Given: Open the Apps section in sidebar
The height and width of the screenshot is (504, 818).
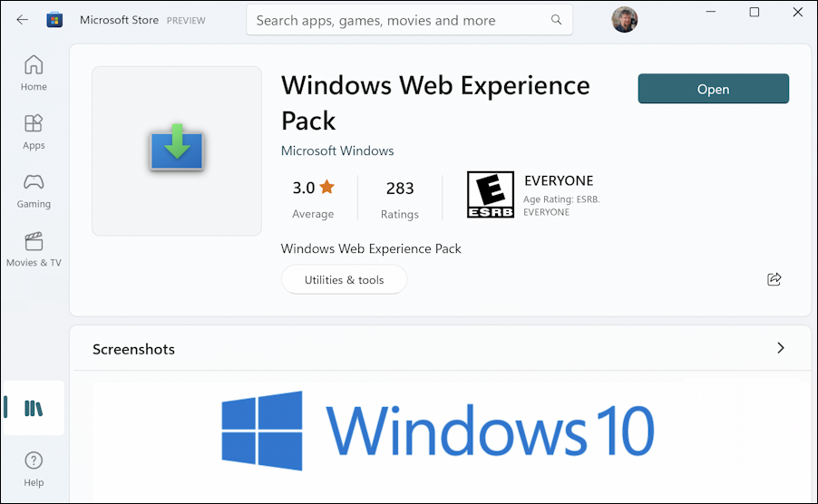Looking at the screenshot, I should pos(34,131).
